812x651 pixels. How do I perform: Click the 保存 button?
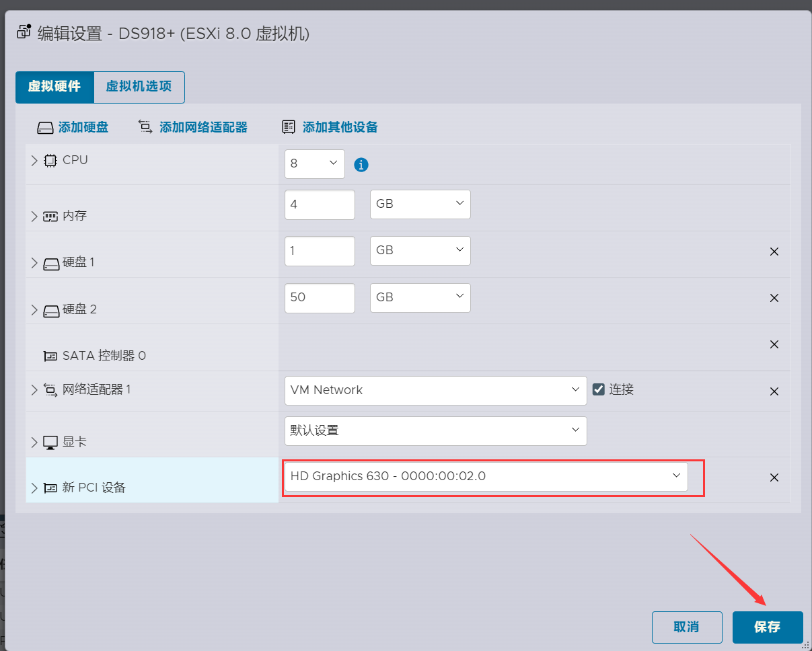click(768, 627)
